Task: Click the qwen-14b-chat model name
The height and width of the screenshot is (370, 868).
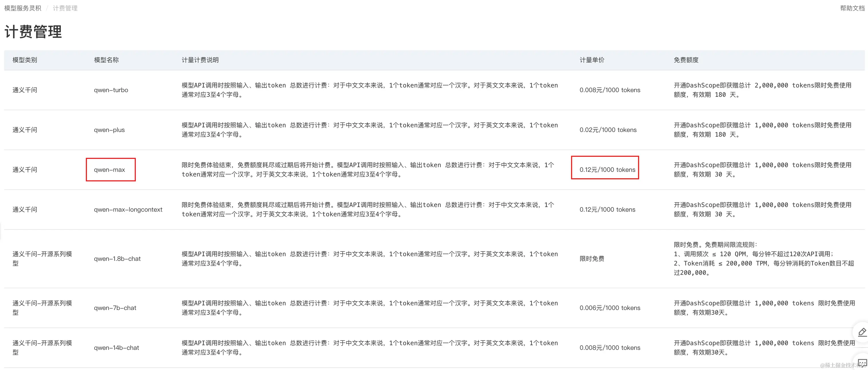Action: click(x=116, y=347)
